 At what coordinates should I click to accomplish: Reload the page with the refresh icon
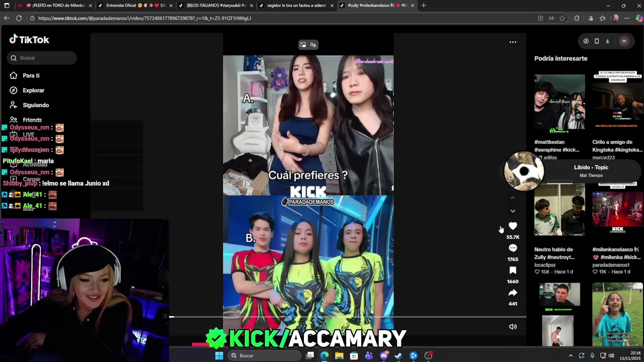tap(19, 18)
